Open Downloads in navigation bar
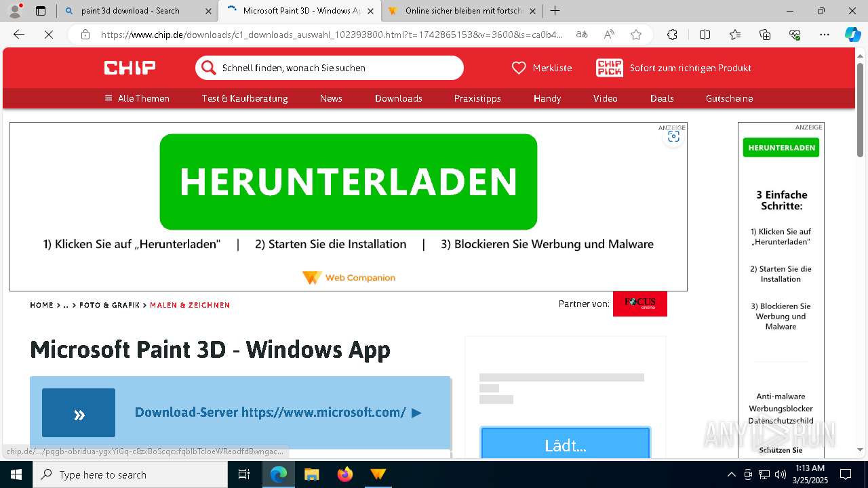The image size is (868, 488). tap(399, 98)
